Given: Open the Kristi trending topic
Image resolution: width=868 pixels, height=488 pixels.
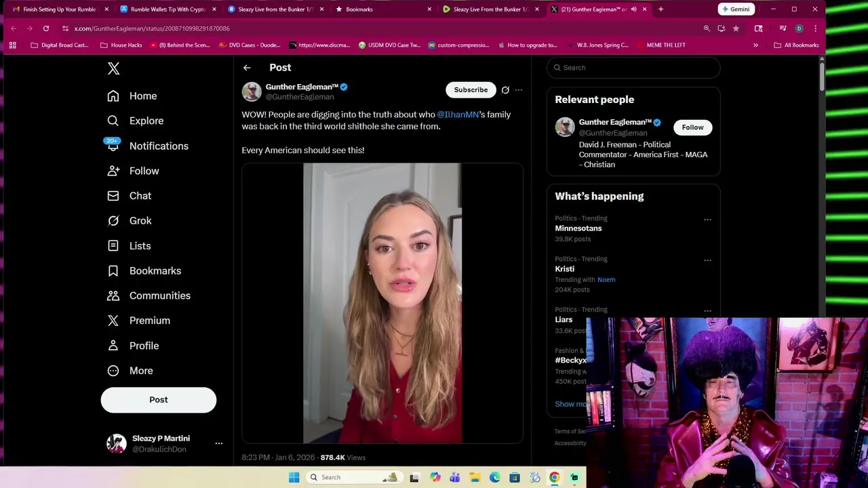Looking at the screenshot, I should 564,269.
